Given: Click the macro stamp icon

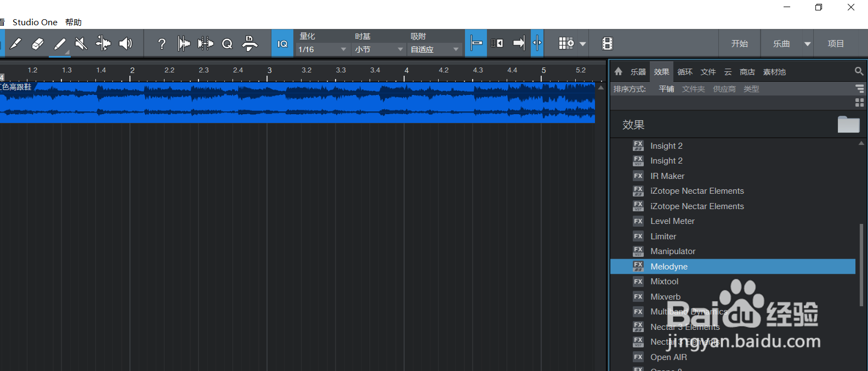Looking at the screenshot, I should [249, 43].
